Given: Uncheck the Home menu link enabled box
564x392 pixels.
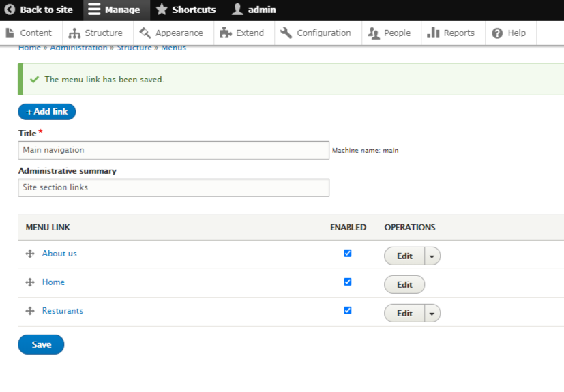Looking at the screenshot, I should click(x=348, y=282).
